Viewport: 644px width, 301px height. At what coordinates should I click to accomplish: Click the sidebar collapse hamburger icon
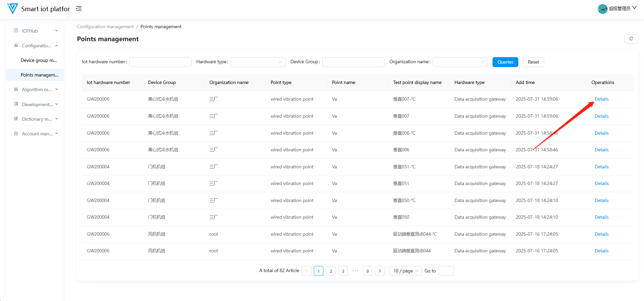79,9
